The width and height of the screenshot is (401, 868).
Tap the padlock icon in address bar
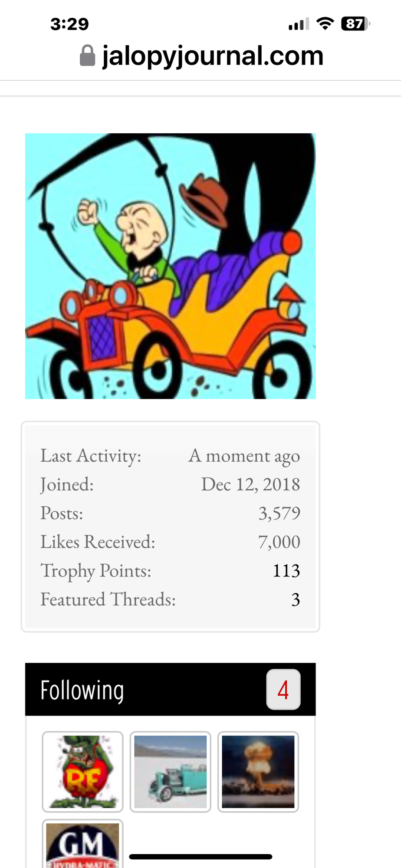pyautogui.click(x=87, y=56)
